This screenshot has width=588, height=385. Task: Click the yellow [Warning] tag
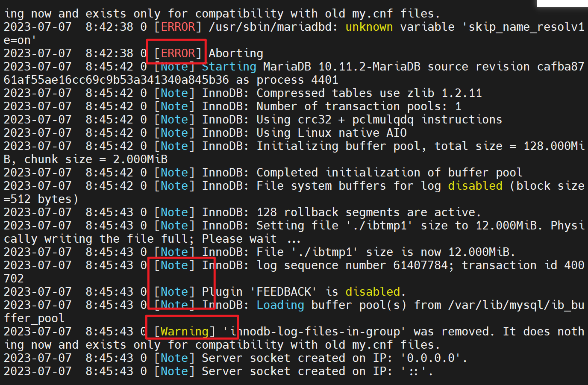184,332
